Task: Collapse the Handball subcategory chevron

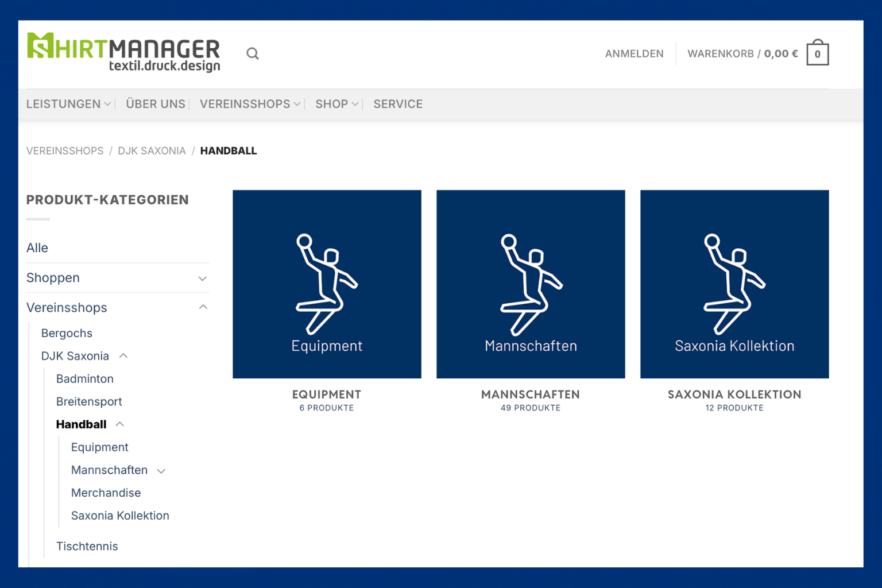Action: click(120, 424)
